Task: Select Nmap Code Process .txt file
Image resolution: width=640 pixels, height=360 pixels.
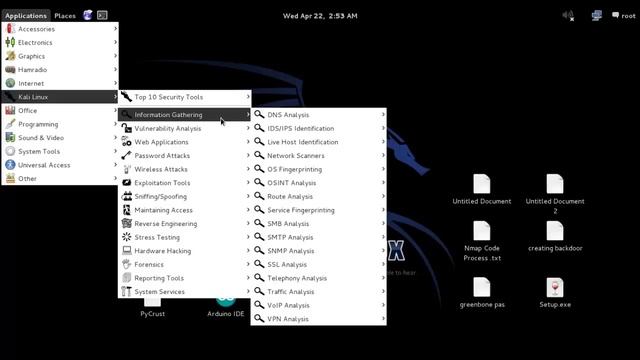Action: click(482, 241)
